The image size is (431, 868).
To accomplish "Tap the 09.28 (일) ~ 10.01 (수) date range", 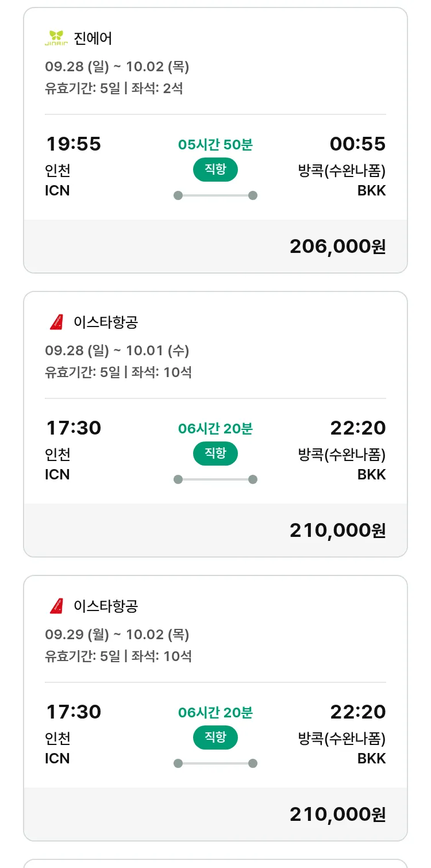I will pyautogui.click(x=117, y=351).
